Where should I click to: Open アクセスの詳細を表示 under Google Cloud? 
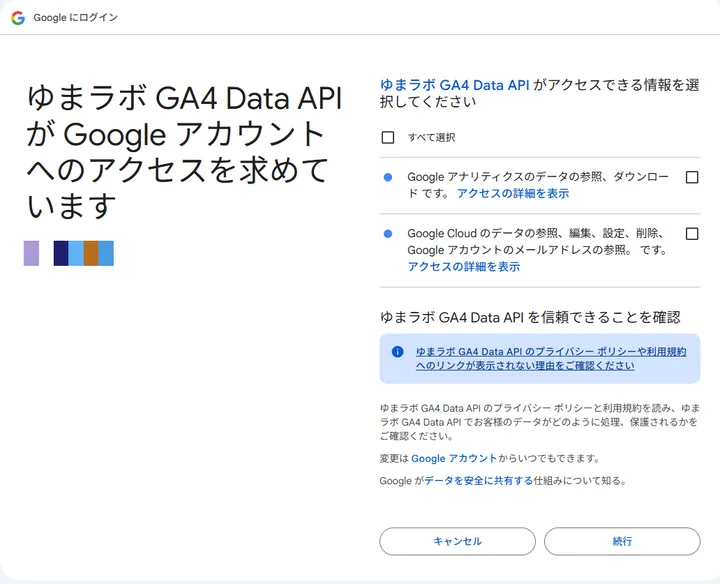click(464, 267)
